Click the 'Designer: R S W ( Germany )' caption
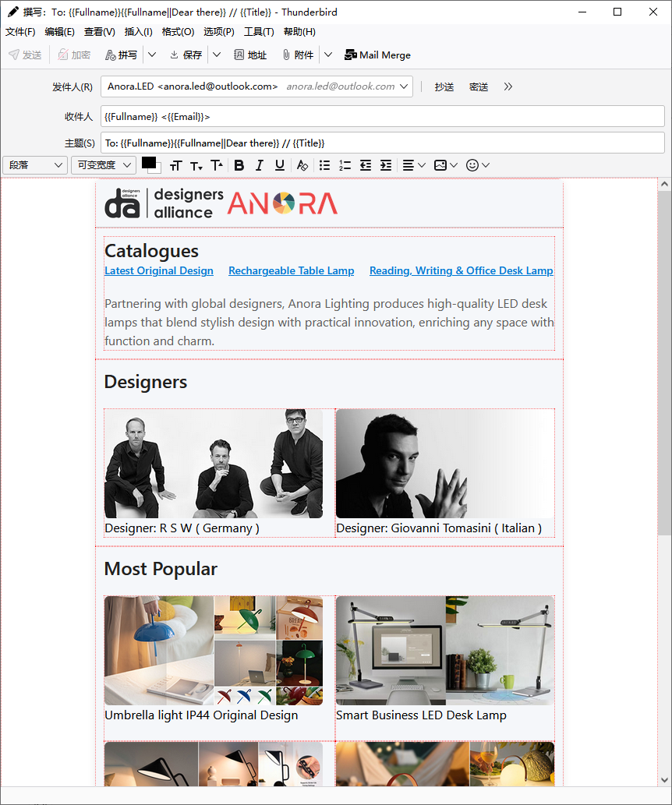This screenshot has width=672, height=805. click(x=182, y=528)
